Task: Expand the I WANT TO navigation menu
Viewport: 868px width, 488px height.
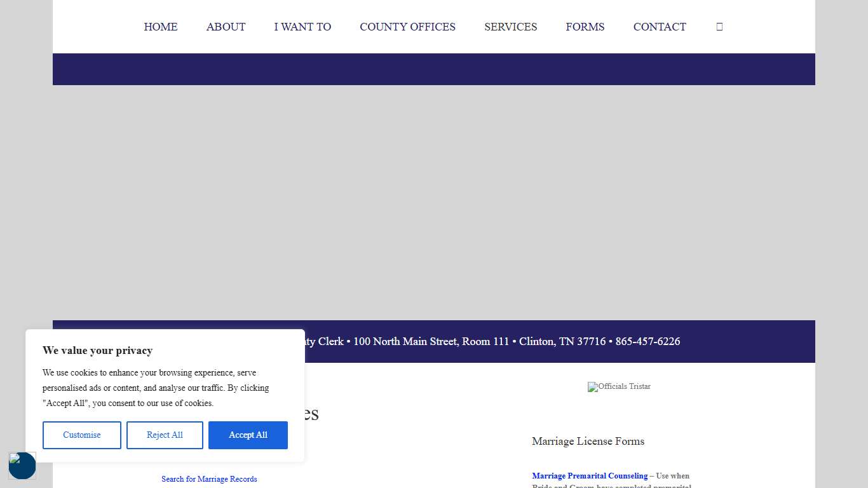Action: (x=302, y=27)
